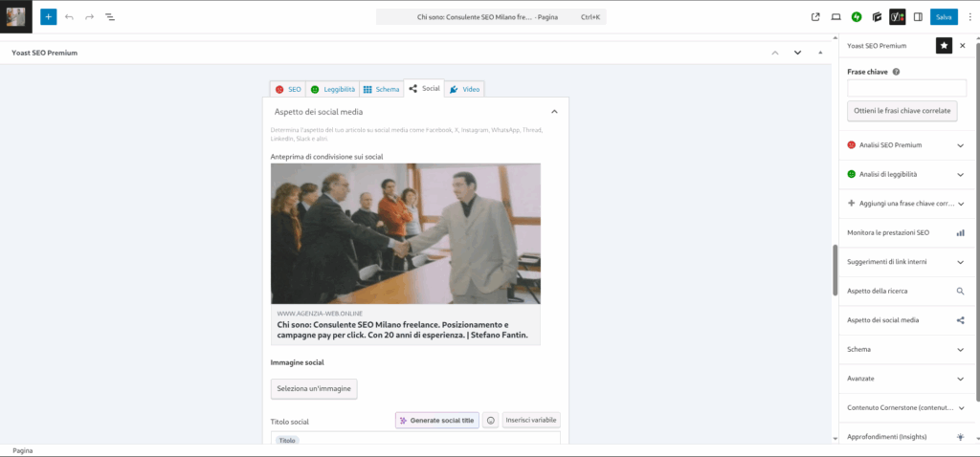Click the green Jetpack lightning icon
Viewport: 980px width, 457px height.
(x=857, y=17)
